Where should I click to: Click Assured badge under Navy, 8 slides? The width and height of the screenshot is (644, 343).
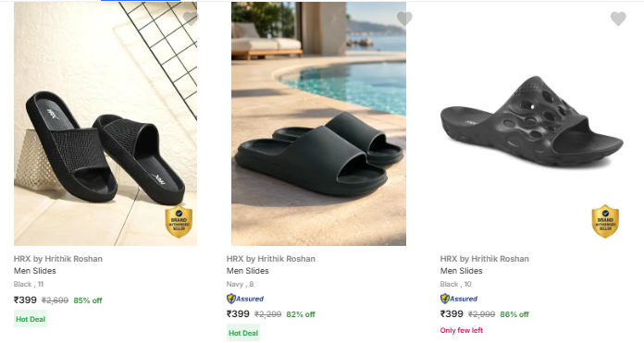click(x=245, y=299)
